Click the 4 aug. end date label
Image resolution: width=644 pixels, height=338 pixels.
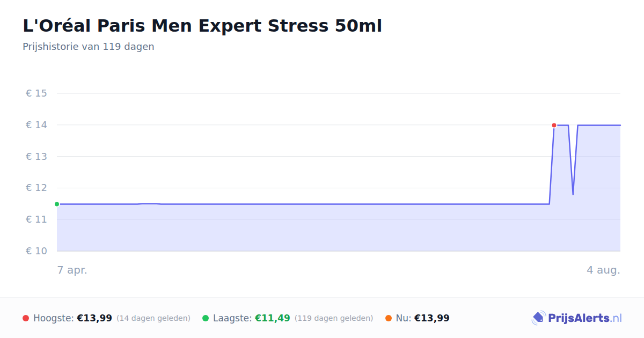point(603,270)
